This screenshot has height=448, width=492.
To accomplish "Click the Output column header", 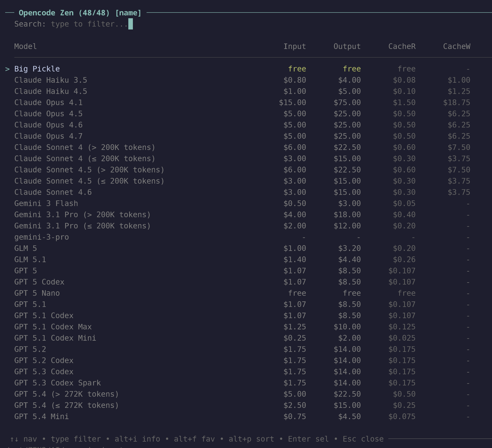I will [x=347, y=47].
